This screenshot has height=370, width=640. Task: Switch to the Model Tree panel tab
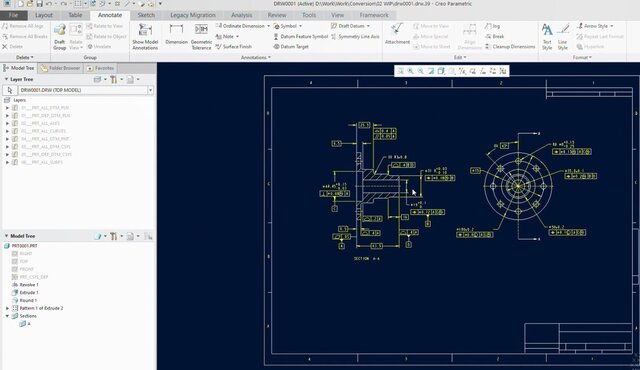tap(19, 68)
